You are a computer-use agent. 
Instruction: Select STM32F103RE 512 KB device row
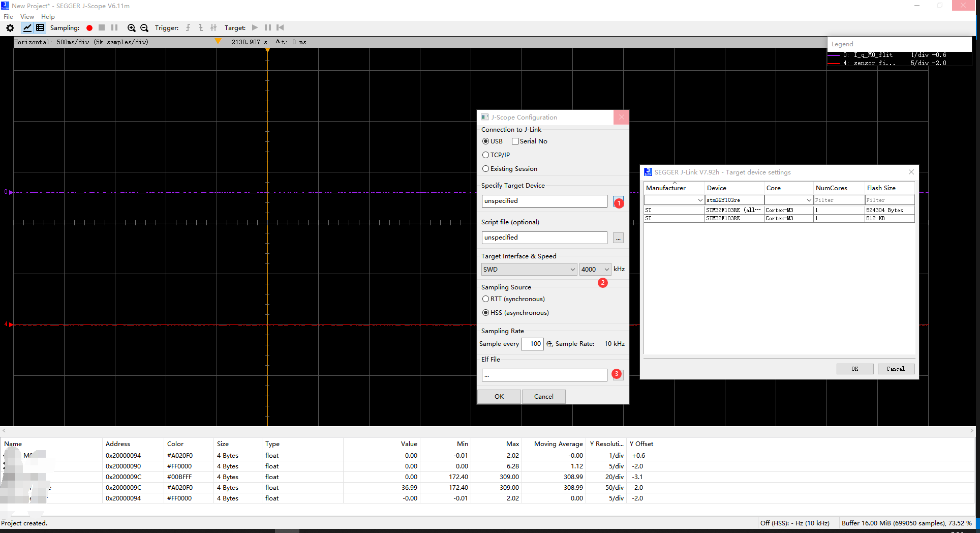[x=779, y=218]
